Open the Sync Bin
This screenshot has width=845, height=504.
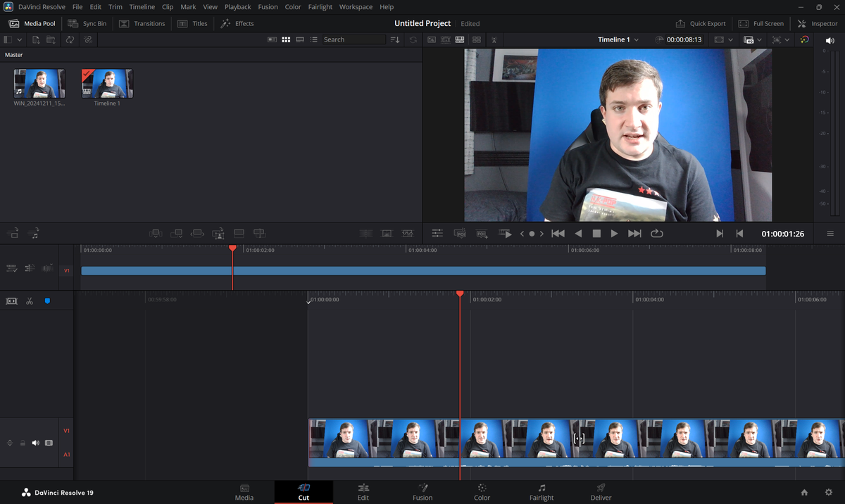click(87, 23)
